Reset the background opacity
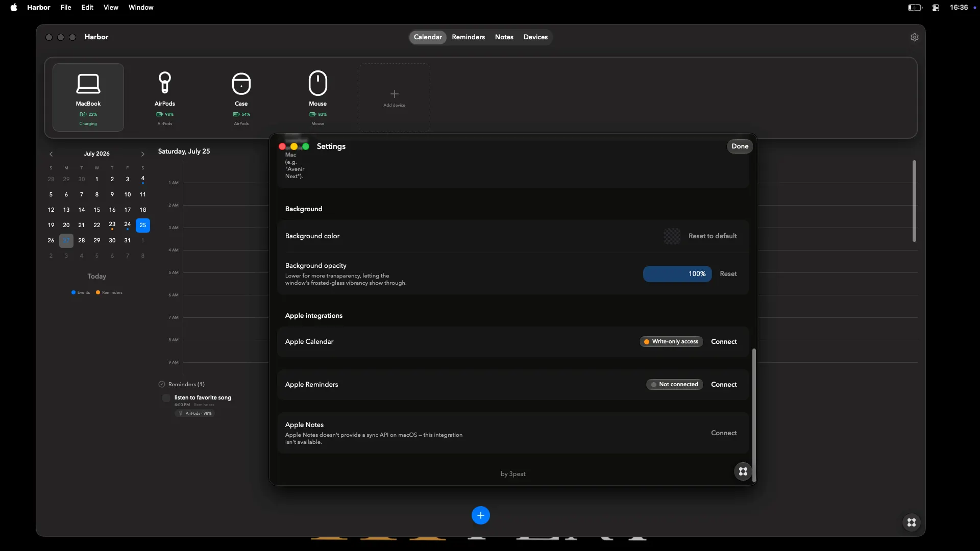This screenshot has width=980, height=551. tap(728, 274)
